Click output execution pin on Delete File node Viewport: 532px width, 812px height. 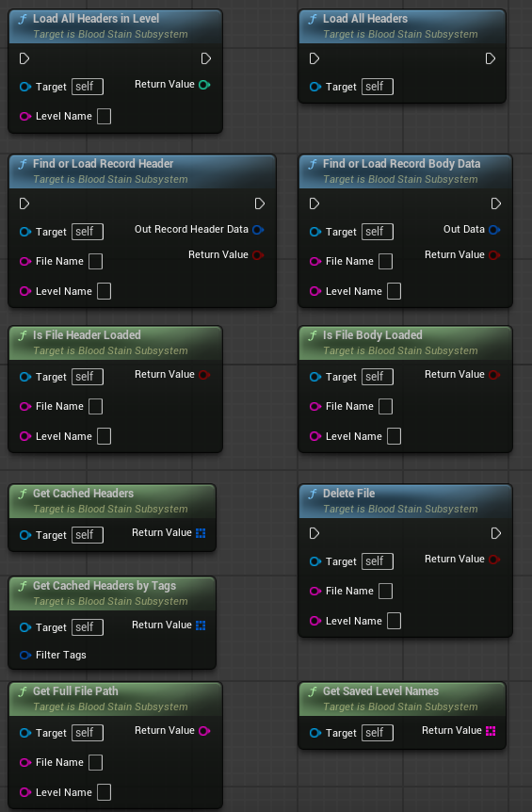[496, 533]
